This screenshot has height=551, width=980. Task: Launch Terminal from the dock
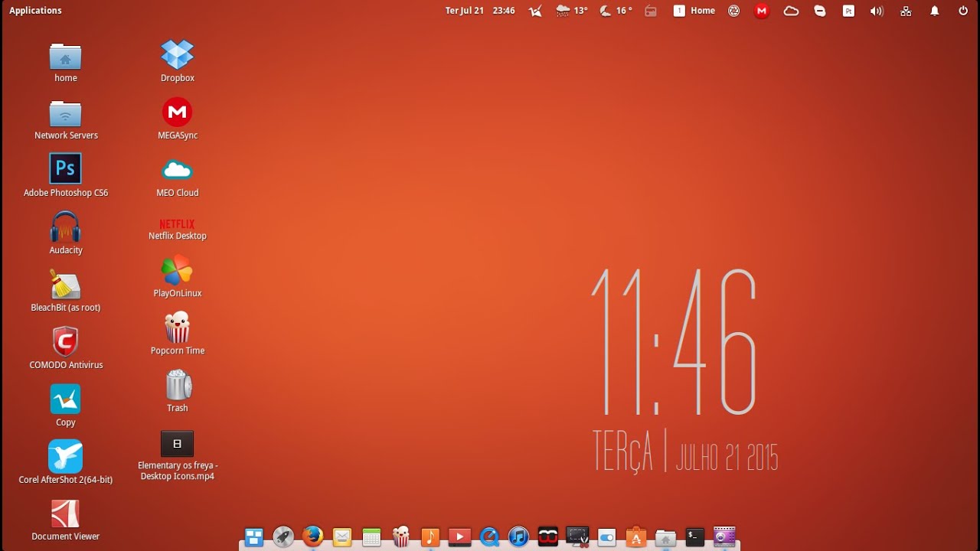tap(694, 537)
